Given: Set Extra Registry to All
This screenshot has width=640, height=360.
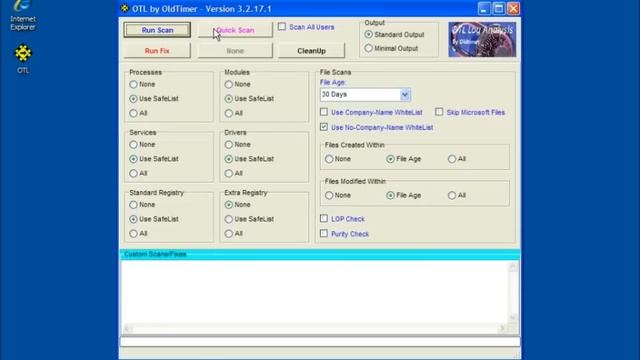Looking at the screenshot, I should [x=229, y=233].
